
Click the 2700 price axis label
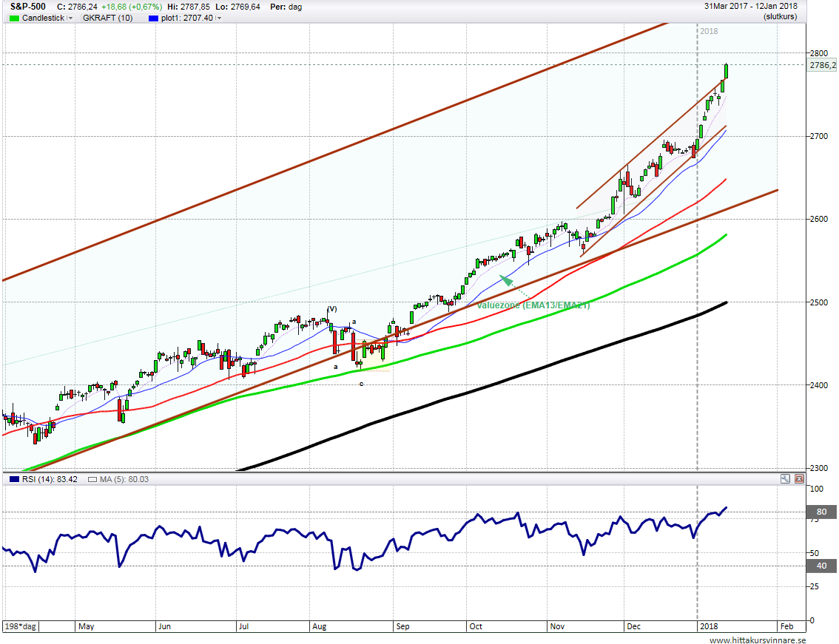pyautogui.click(x=819, y=136)
